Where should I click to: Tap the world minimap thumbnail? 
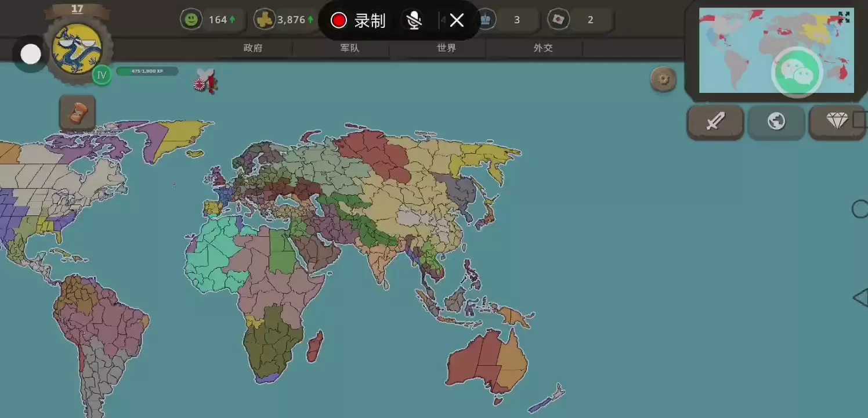(x=776, y=50)
